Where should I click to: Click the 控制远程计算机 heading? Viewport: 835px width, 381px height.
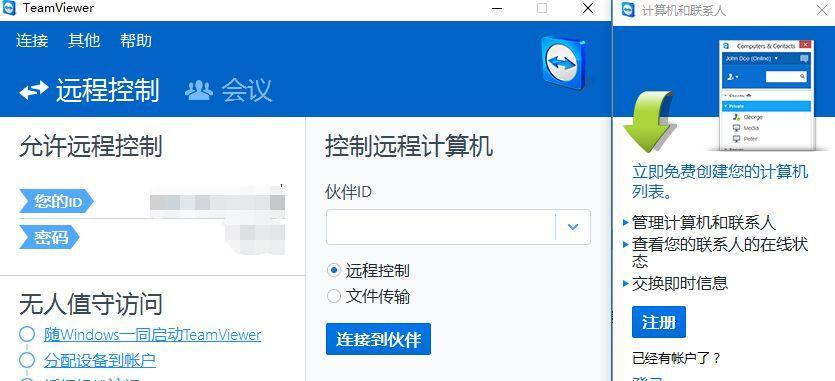pos(409,146)
